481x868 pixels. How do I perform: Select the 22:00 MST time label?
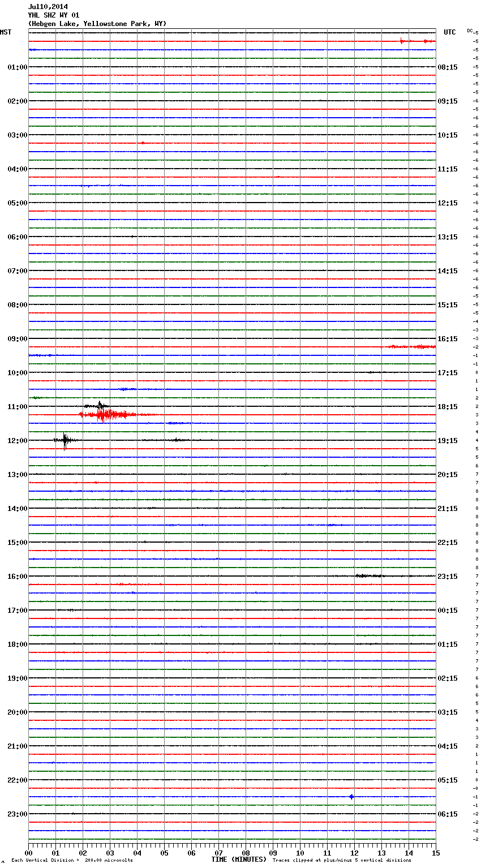point(18,780)
